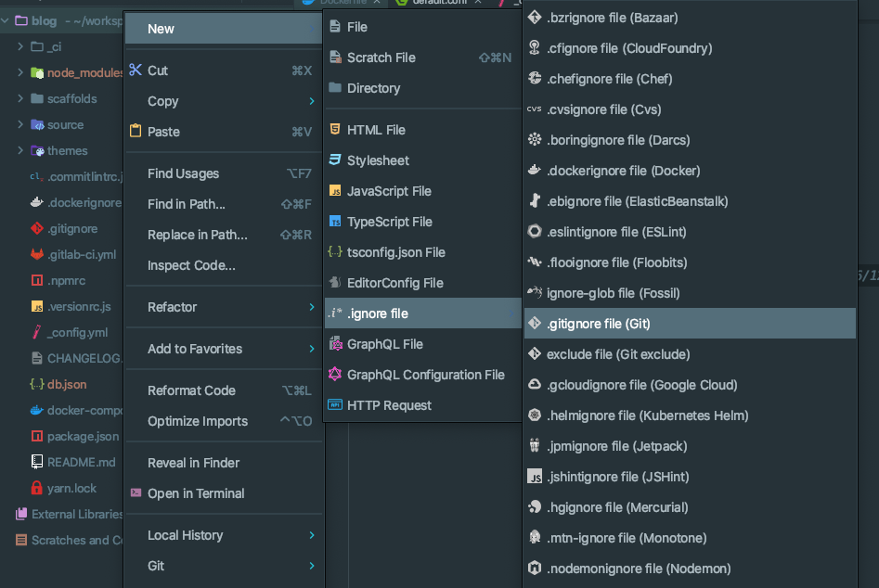Click the HTTP Request API icon
This screenshot has height=588, width=879.
click(x=335, y=405)
